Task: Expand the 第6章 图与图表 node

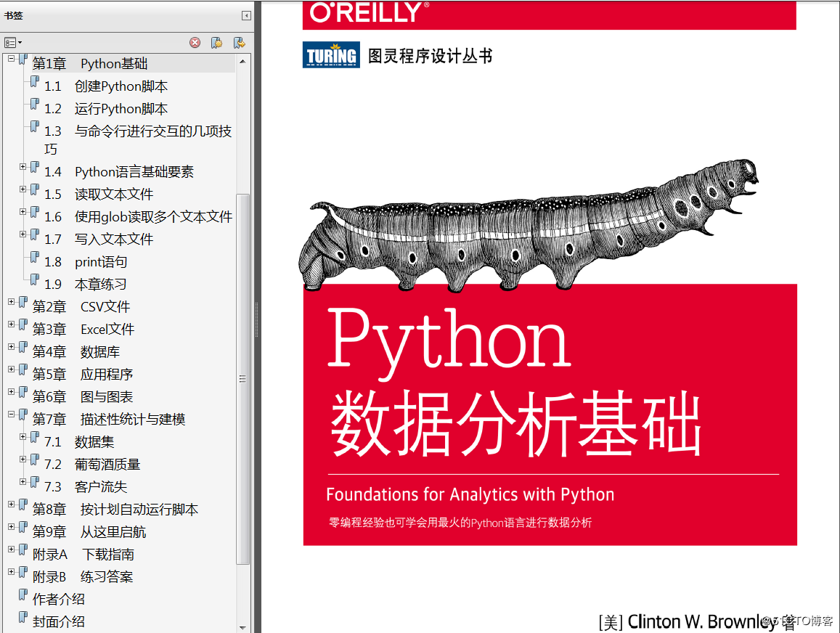Action: point(11,392)
